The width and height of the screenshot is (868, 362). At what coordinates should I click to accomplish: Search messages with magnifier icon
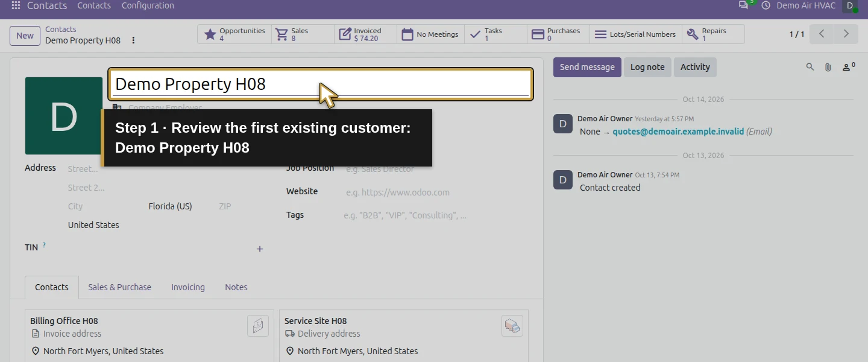coord(810,67)
